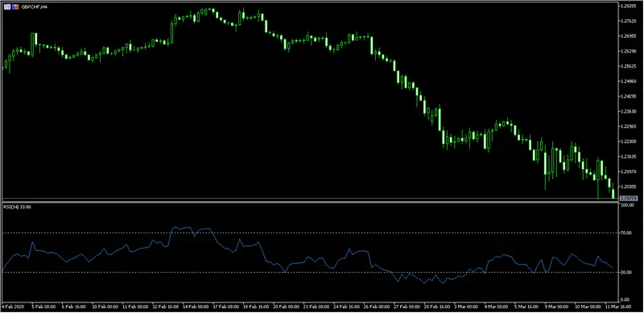Image resolution: width=644 pixels, height=313 pixels.
Task: Click the current price tag on price axis
Action: click(628, 199)
